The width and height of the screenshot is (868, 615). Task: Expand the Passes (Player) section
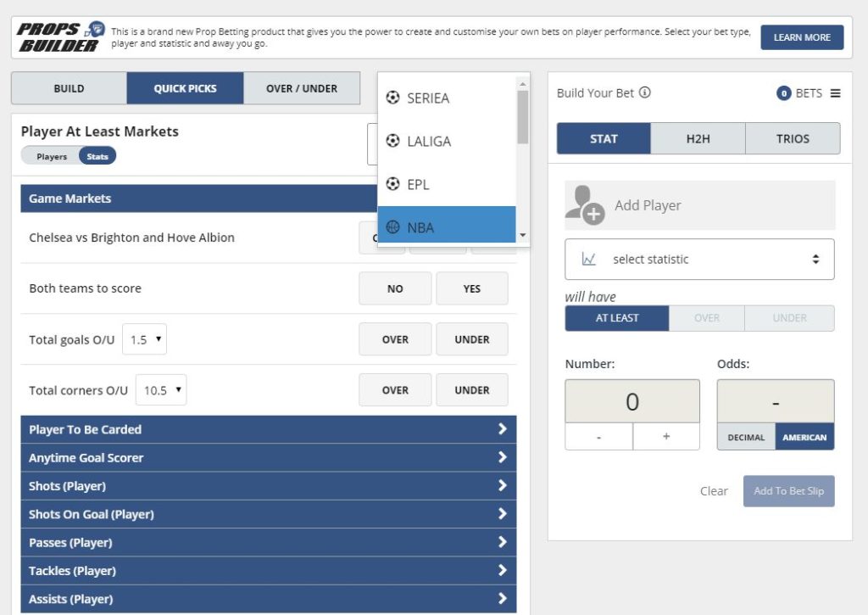269,542
